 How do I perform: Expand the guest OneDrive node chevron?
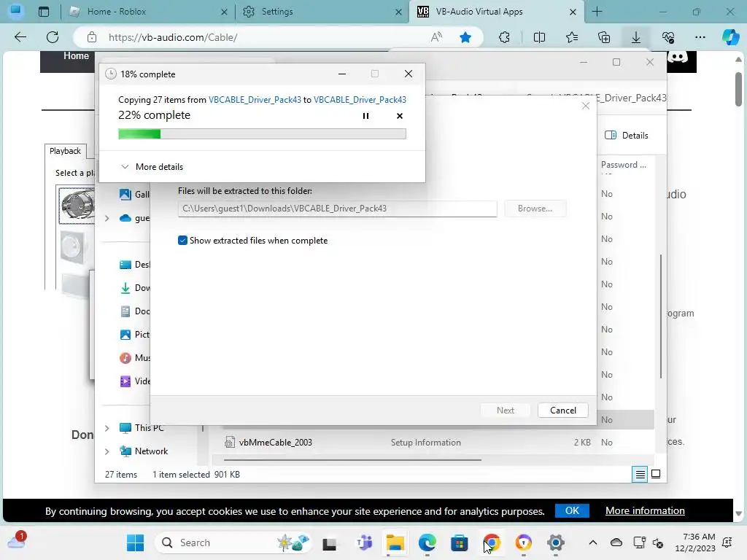[107, 218]
